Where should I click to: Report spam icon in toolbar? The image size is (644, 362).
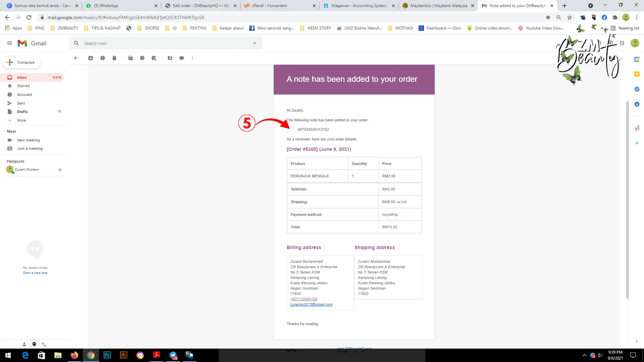(103, 58)
